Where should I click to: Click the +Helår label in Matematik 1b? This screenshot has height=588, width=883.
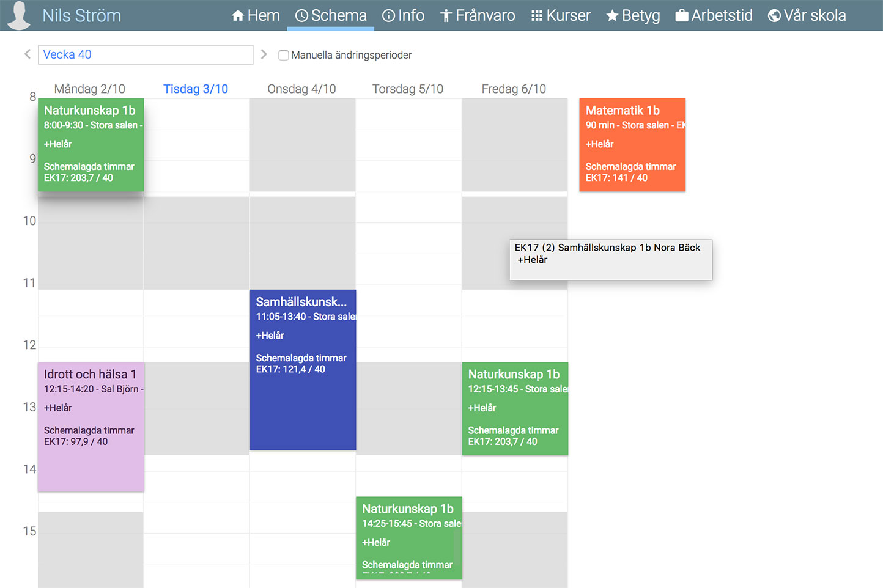[x=599, y=144]
